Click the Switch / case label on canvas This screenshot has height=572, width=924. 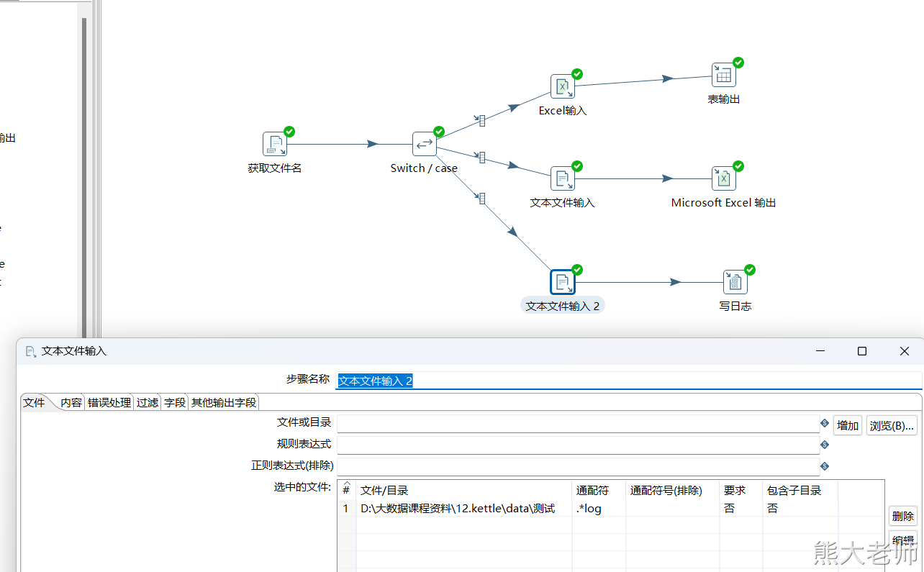coord(424,168)
